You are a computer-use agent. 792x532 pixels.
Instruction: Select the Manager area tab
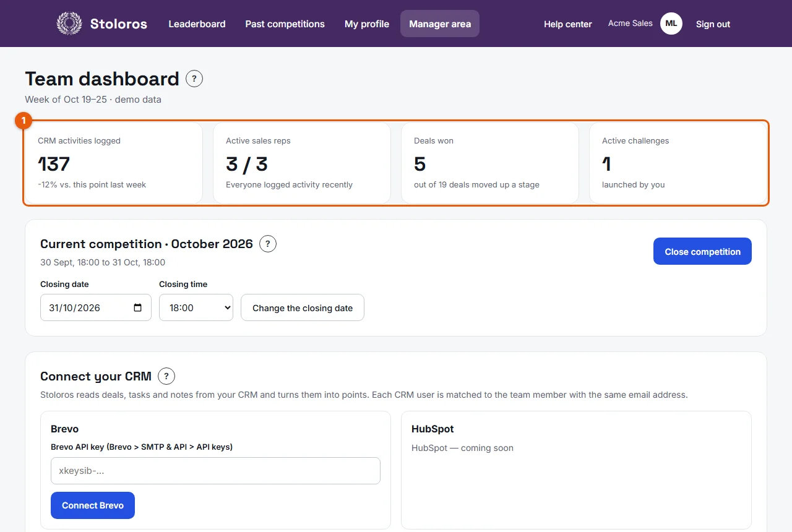click(x=440, y=24)
